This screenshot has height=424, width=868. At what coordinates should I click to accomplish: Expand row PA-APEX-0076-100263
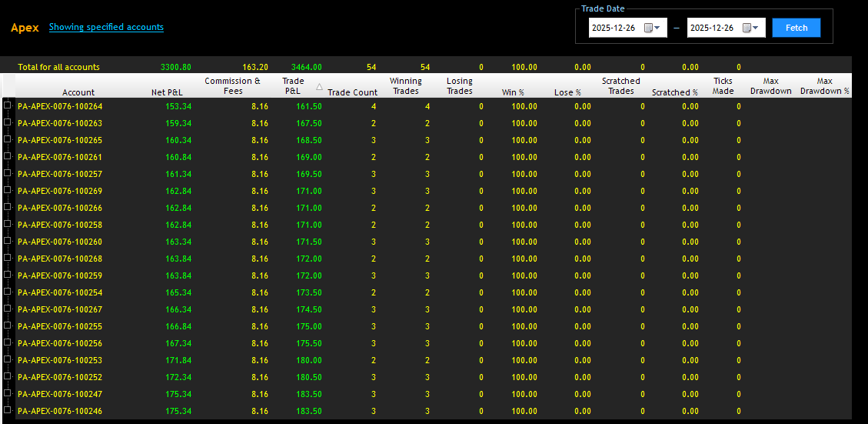tap(7, 122)
